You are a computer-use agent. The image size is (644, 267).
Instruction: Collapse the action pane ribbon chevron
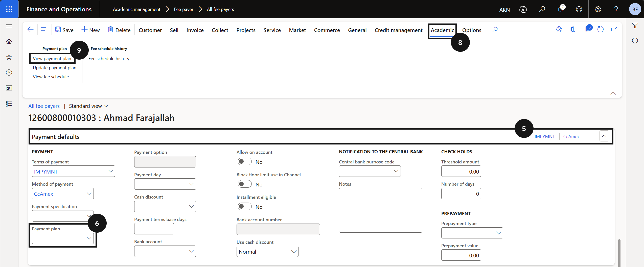[613, 93]
